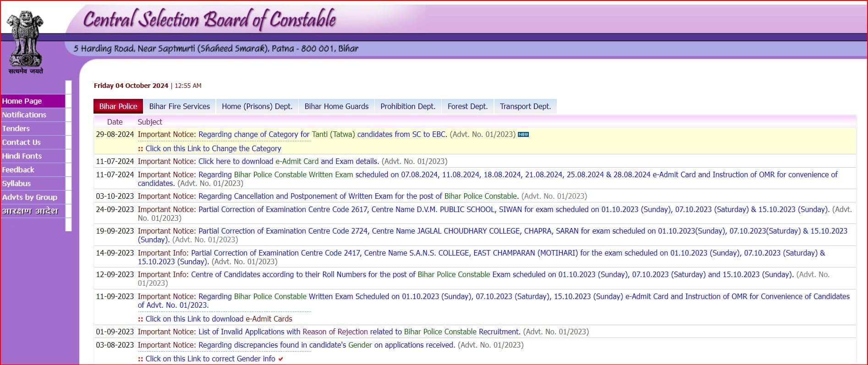Click the Friday 04 October 2024 date text
The width and height of the screenshot is (868, 365).
[131, 86]
